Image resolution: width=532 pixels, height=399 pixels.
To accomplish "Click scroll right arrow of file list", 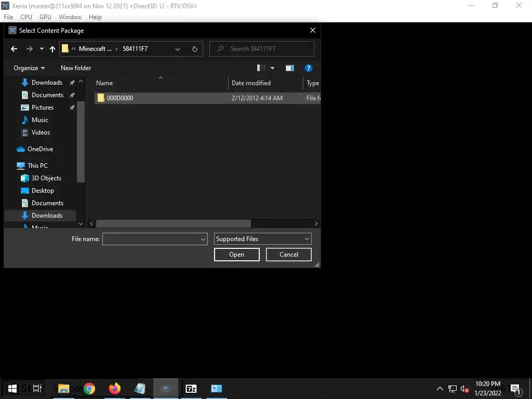I will pos(316,224).
